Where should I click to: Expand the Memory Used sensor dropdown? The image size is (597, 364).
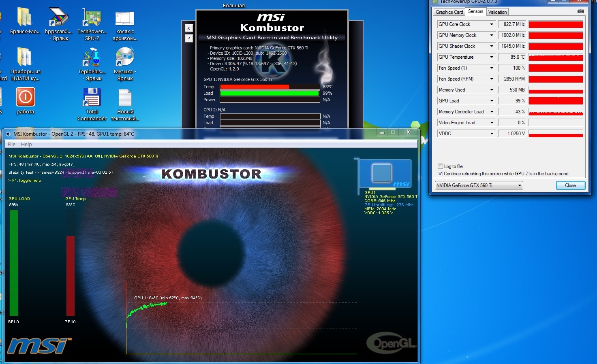492,90
